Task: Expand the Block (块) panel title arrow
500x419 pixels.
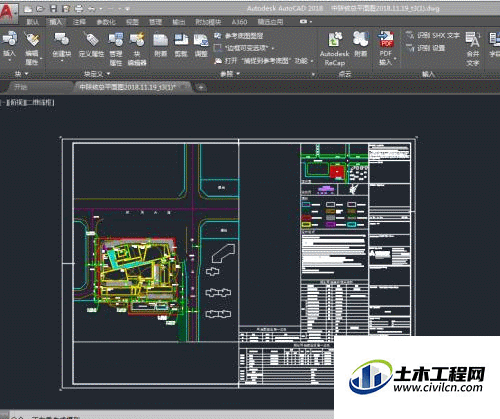Action: pos(26,74)
